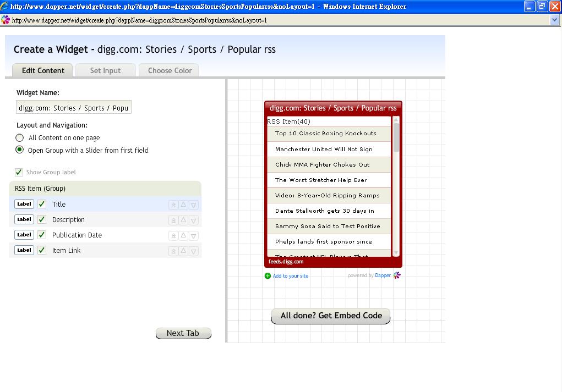Click the Widget Name text field
The width and height of the screenshot is (562, 392).
pyautogui.click(x=74, y=108)
